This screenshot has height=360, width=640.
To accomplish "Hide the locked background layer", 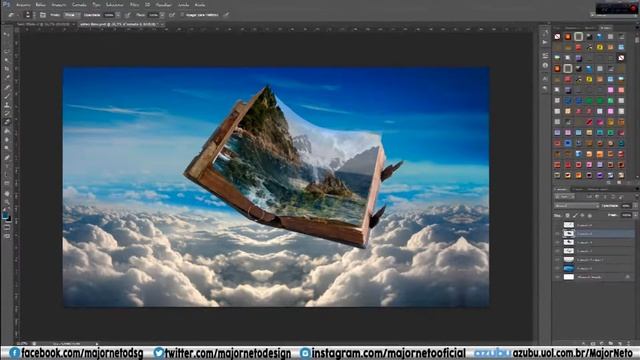I will pyautogui.click(x=558, y=277).
